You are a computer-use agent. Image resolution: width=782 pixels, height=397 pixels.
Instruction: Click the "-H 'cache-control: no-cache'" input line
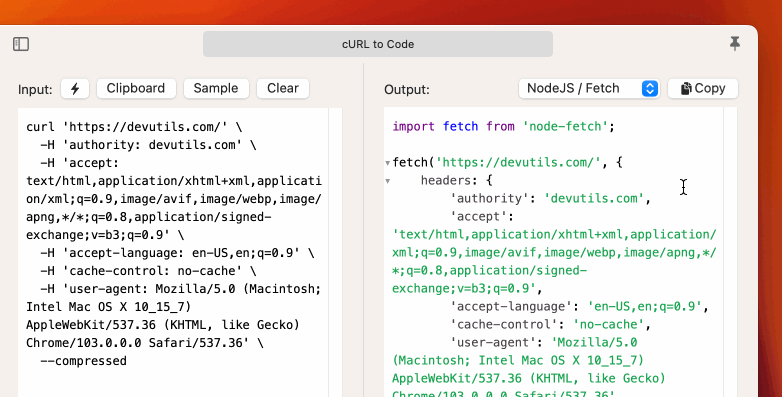coord(148,271)
